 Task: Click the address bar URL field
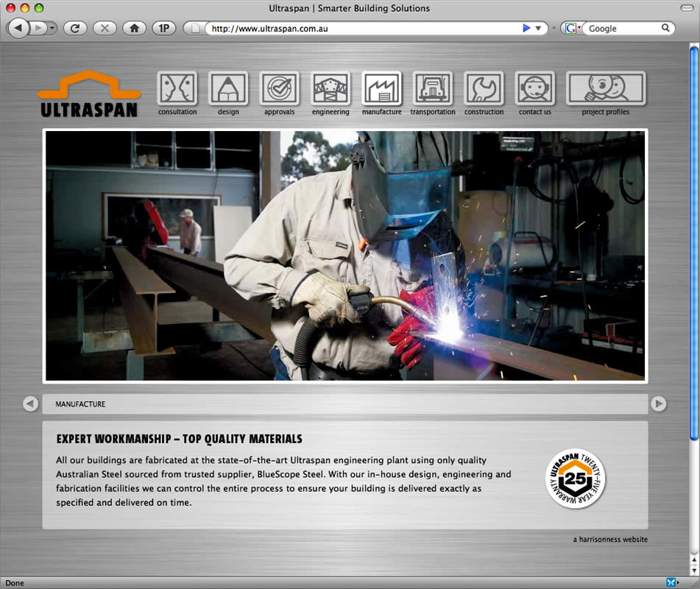coord(361,28)
